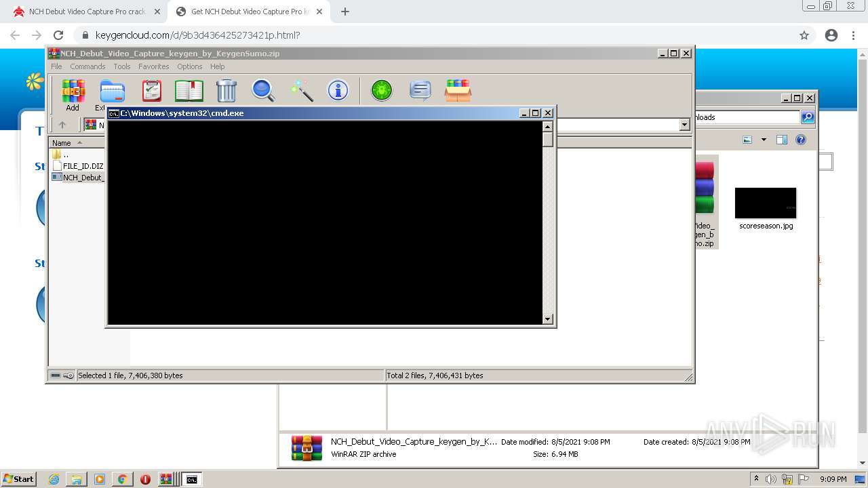Switch to NCH Debut Video Capture Pro crack tab

tap(87, 12)
